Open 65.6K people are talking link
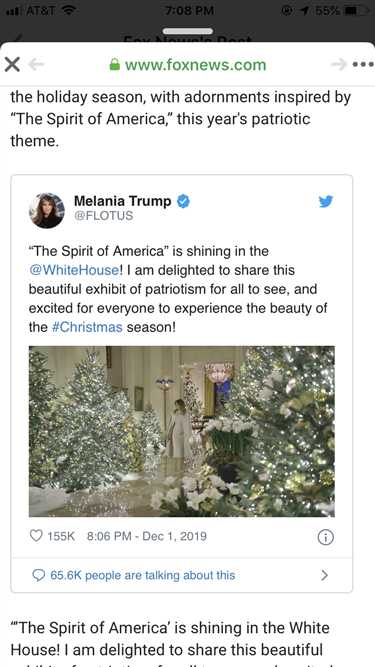The image size is (375, 667). click(142, 576)
